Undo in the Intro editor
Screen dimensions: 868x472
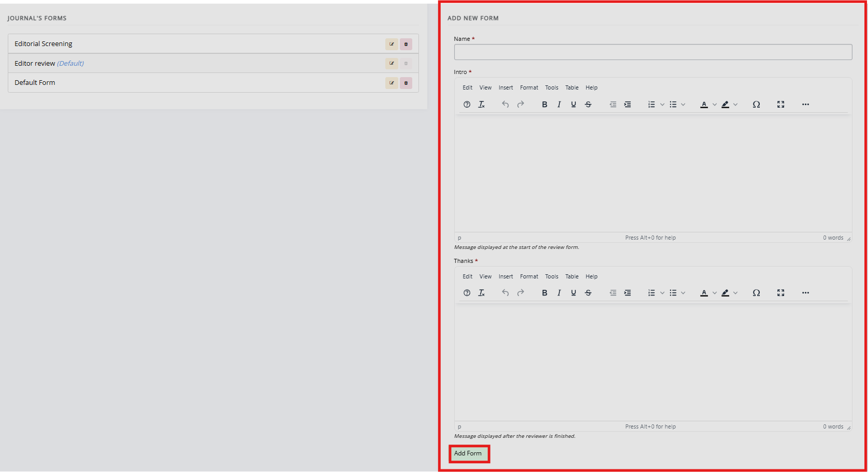point(505,105)
